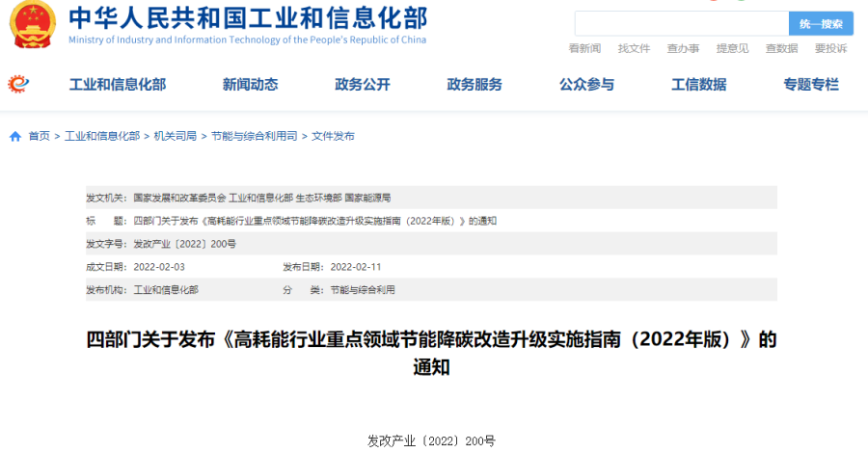
Task: Open the 政务公开 nav menu
Action: point(363,85)
